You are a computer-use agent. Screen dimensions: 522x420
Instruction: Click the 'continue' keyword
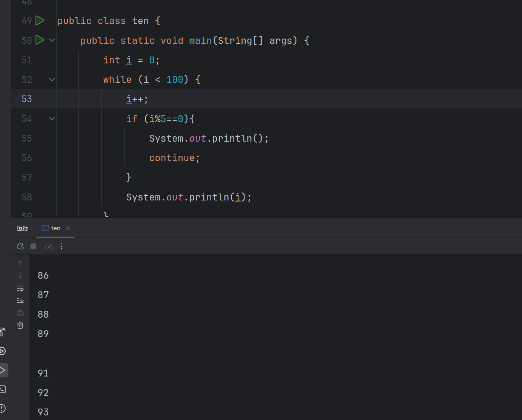click(x=172, y=158)
